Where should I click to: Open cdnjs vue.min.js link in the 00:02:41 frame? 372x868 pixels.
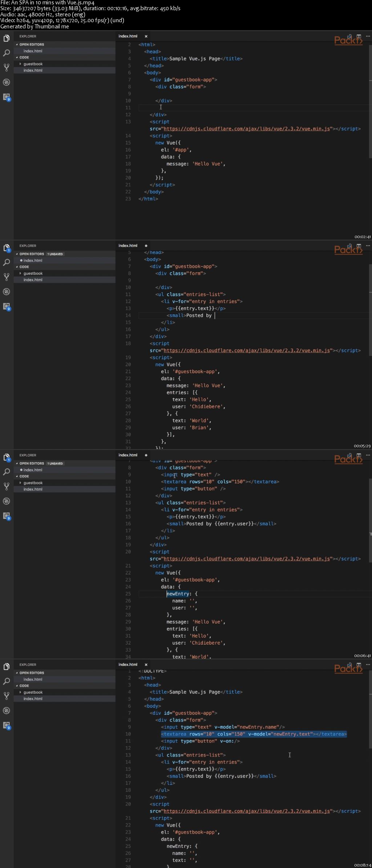click(x=247, y=129)
